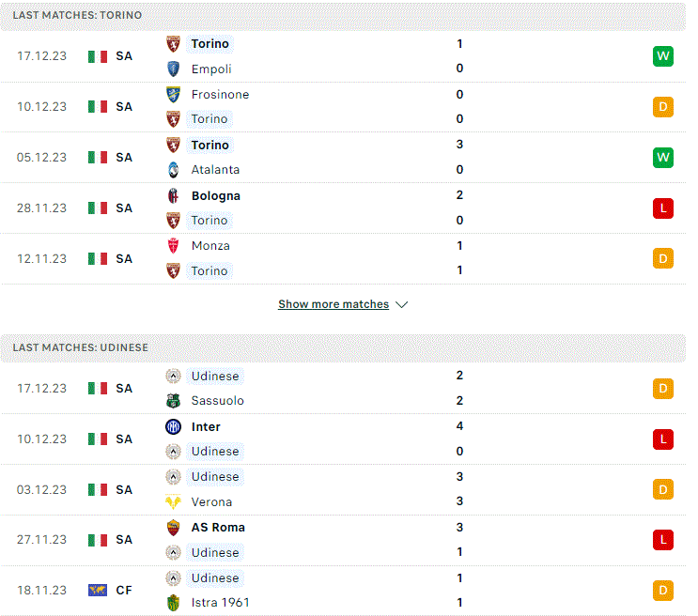Image resolution: width=698 pixels, height=616 pixels.
Task: Click the Sassuolo team crest
Action: pos(173,401)
